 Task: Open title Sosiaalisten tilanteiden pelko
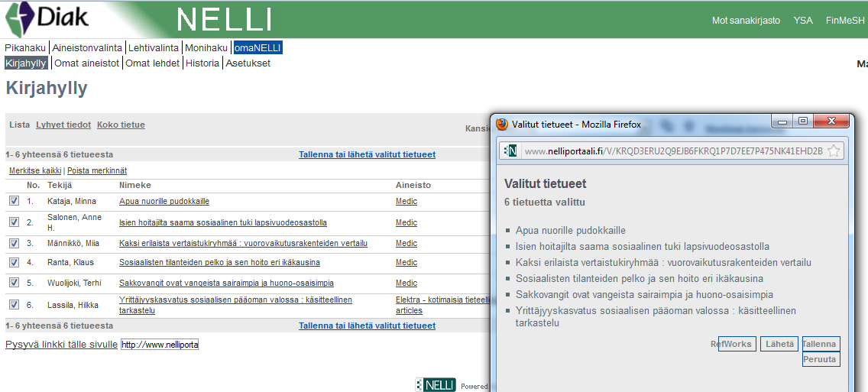[219, 262]
